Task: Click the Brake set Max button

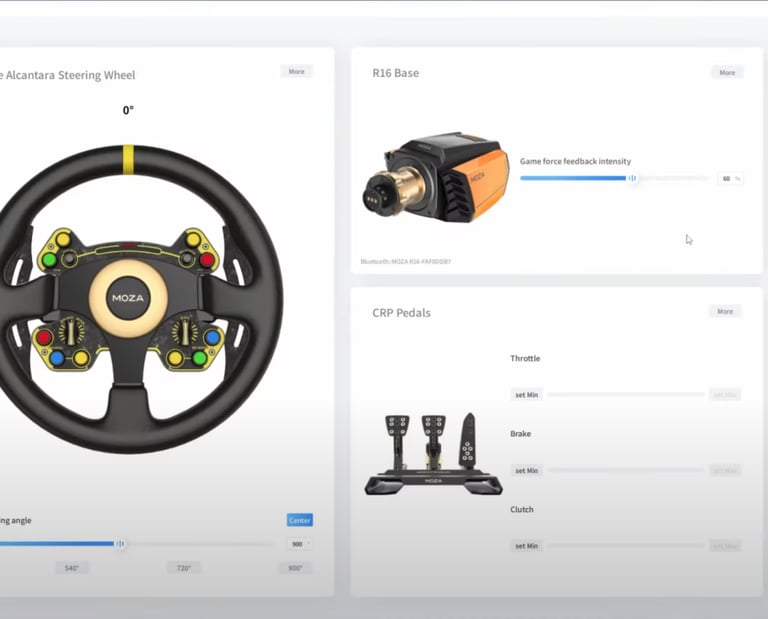Action: point(725,471)
